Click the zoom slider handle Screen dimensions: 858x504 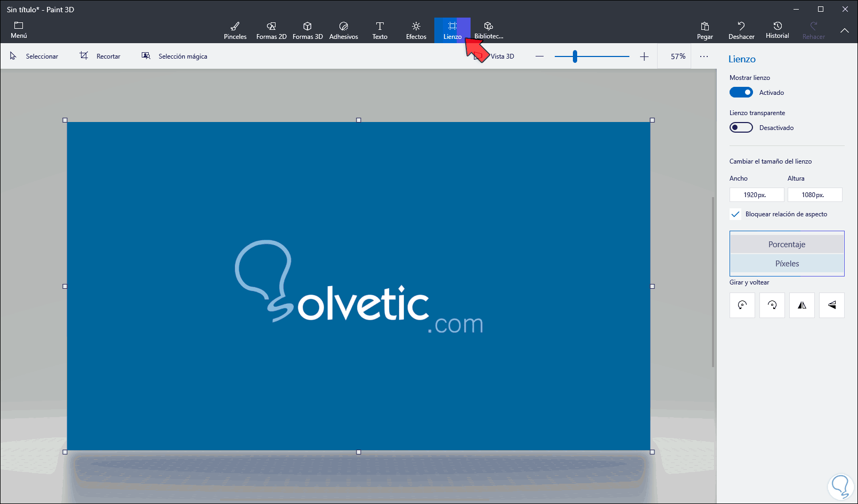click(575, 56)
